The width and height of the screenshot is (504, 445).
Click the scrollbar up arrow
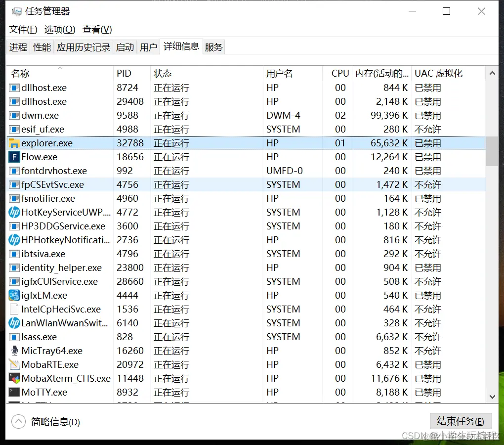click(492, 73)
